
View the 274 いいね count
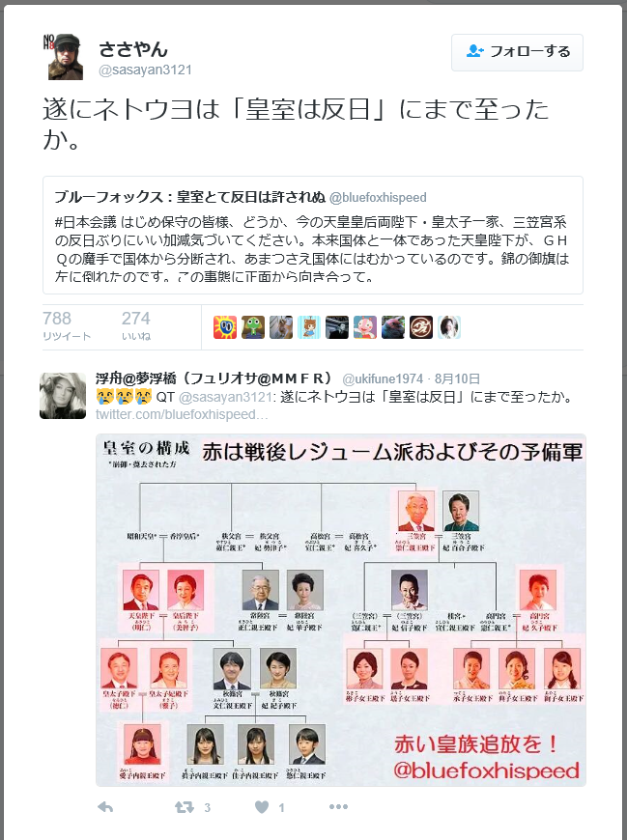tap(136, 325)
